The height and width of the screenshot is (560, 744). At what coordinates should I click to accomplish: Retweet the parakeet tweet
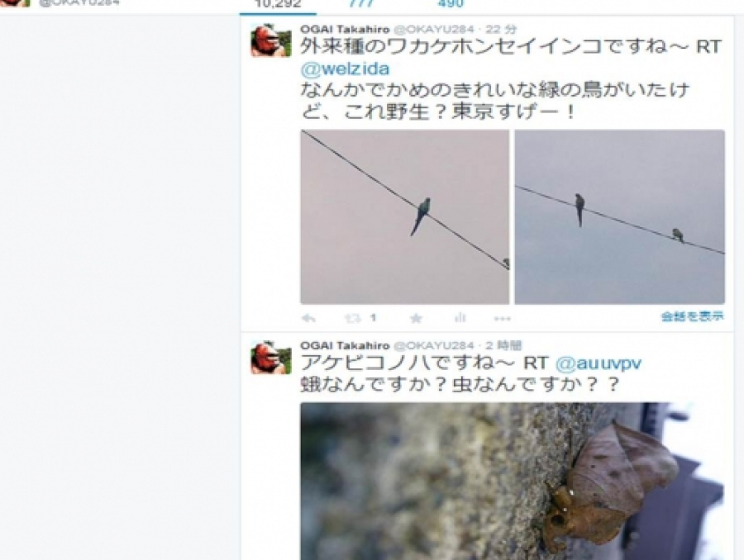click(353, 318)
